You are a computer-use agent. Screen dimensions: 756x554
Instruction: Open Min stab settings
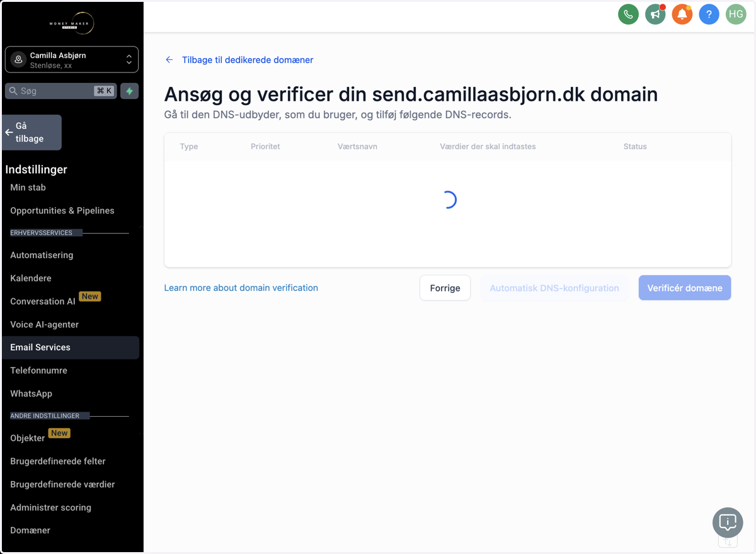[x=28, y=187]
